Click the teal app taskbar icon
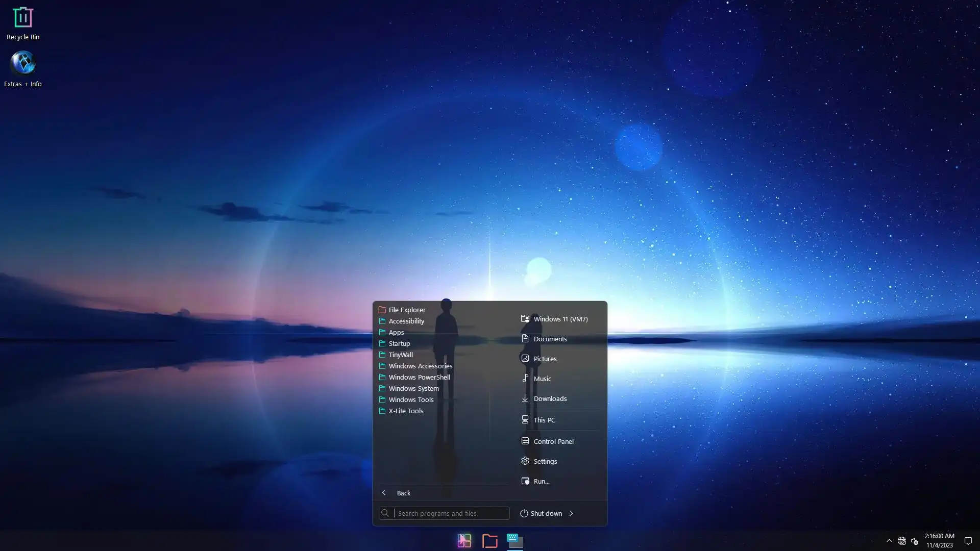The image size is (980, 551). [x=514, y=541]
